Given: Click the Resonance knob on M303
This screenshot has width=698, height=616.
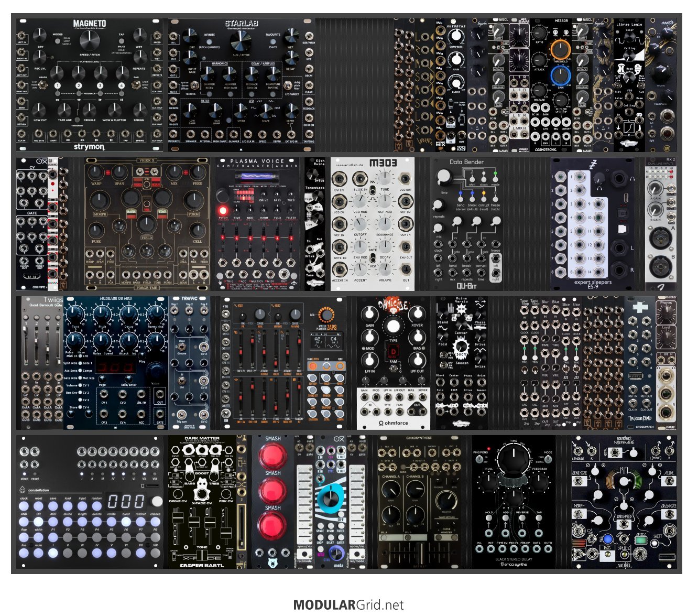Looking at the screenshot, I should tap(385, 223).
